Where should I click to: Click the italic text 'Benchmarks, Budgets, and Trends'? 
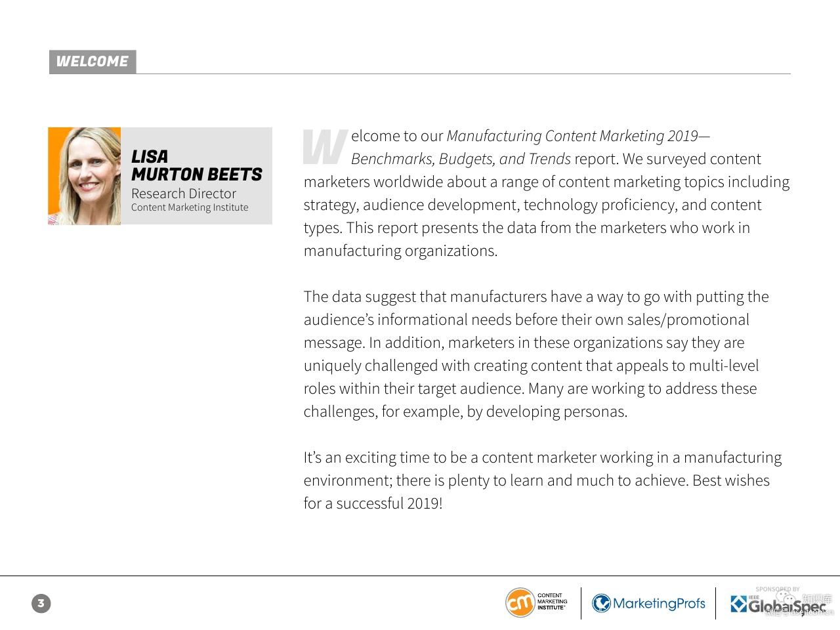point(461,159)
